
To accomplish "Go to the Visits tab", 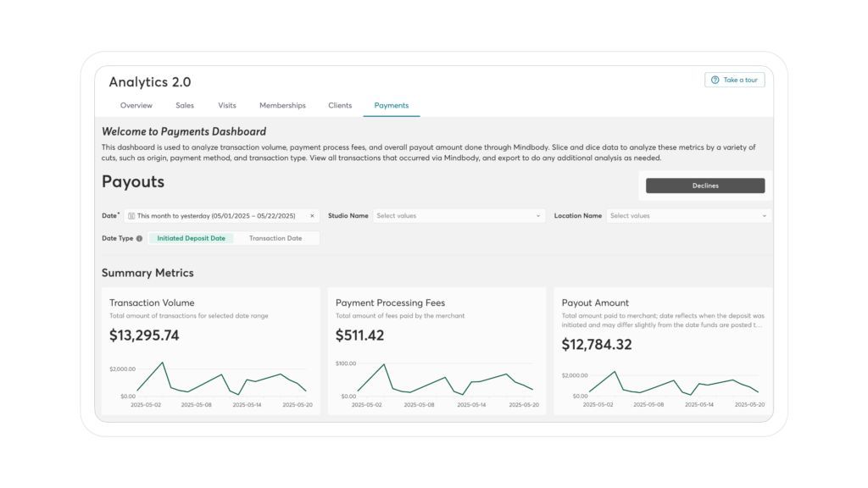I will pos(227,106).
